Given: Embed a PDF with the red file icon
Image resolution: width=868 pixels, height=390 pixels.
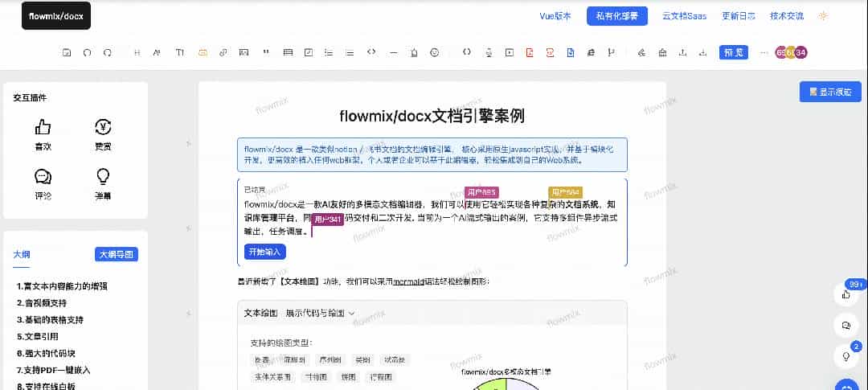Looking at the screenshot, I should (530, 52).
